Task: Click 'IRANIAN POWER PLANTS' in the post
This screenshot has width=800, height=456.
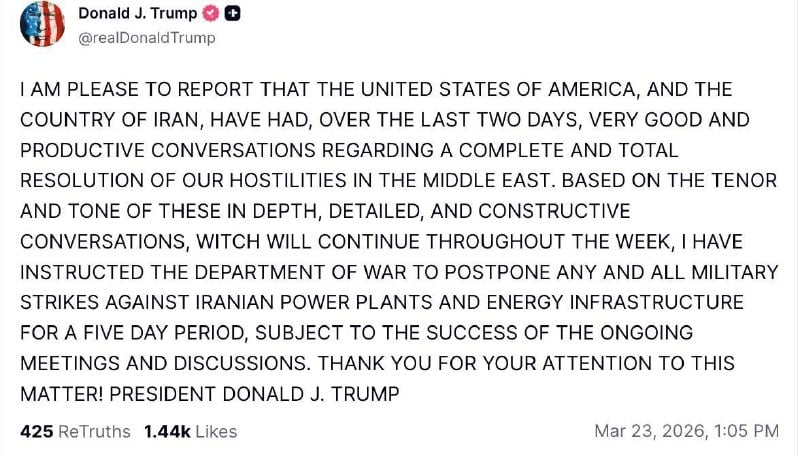Action: (320, 302)
